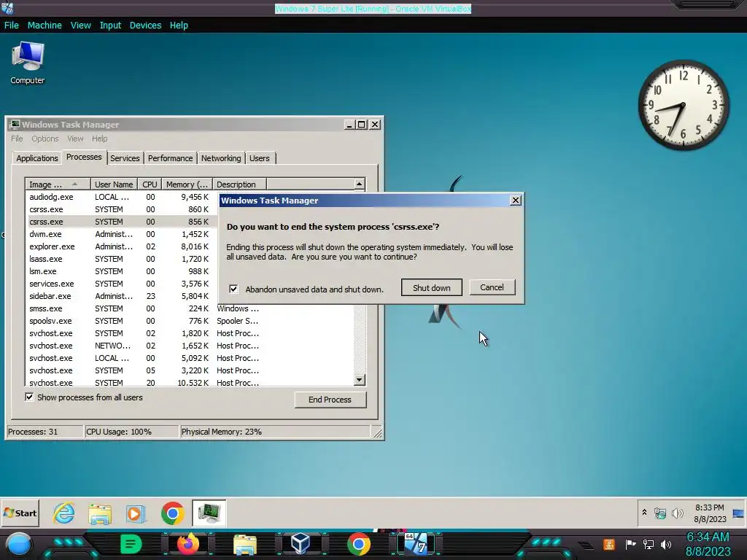The image size is (747, 560).
Task: Launch Internet Explorer from guest taskbar
Action: tap(64, 513)
